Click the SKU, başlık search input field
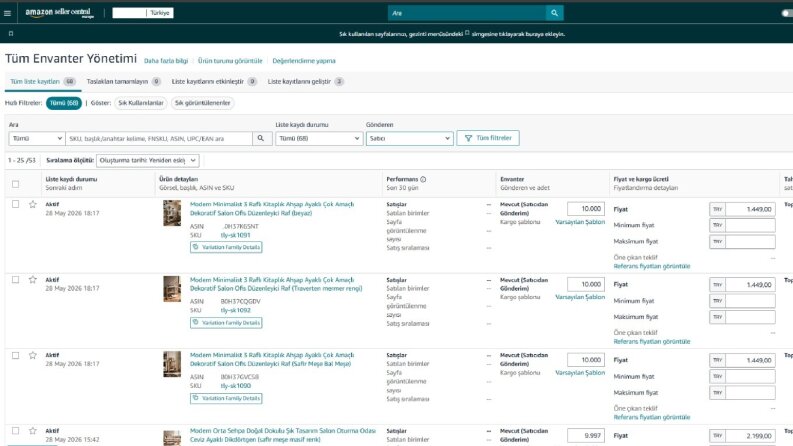Image resolution: width=793 pixels, height=446 pixels. tap(159, 139)
